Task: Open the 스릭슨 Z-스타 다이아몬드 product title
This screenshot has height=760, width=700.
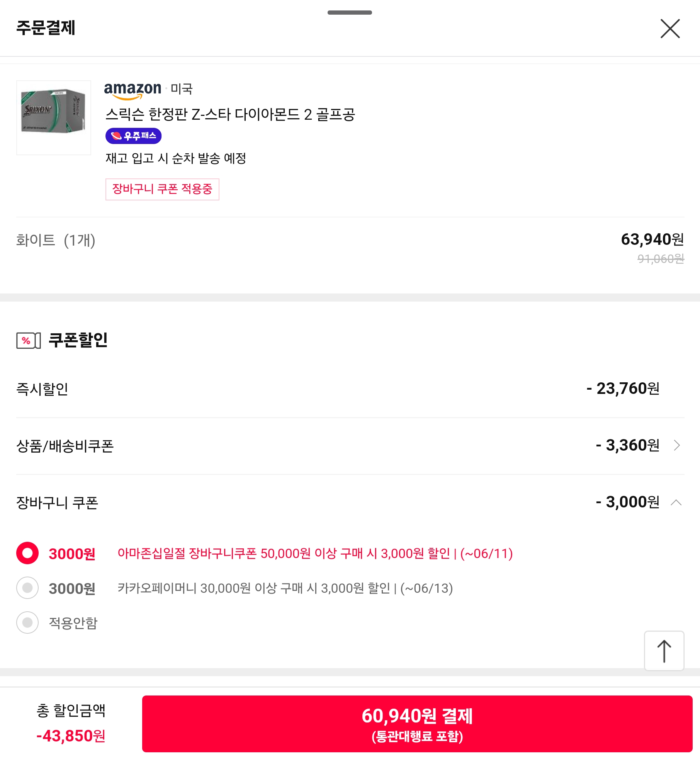Action: coord(230,114)
